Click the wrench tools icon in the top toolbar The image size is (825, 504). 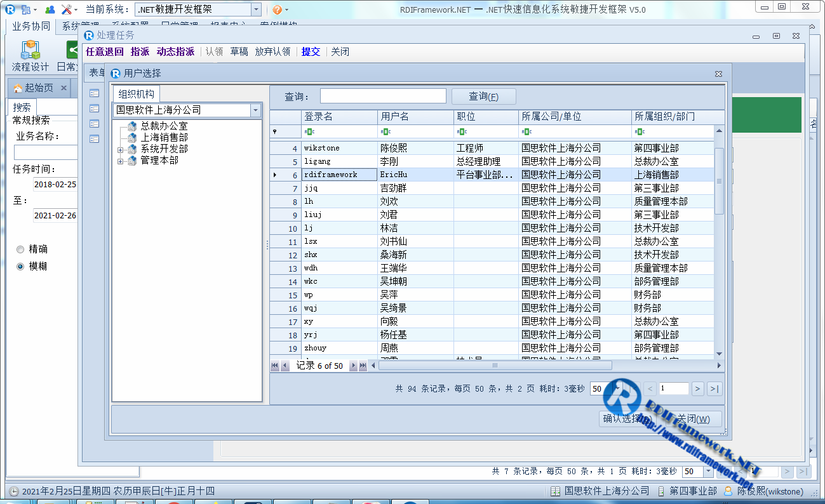(66, 10)
